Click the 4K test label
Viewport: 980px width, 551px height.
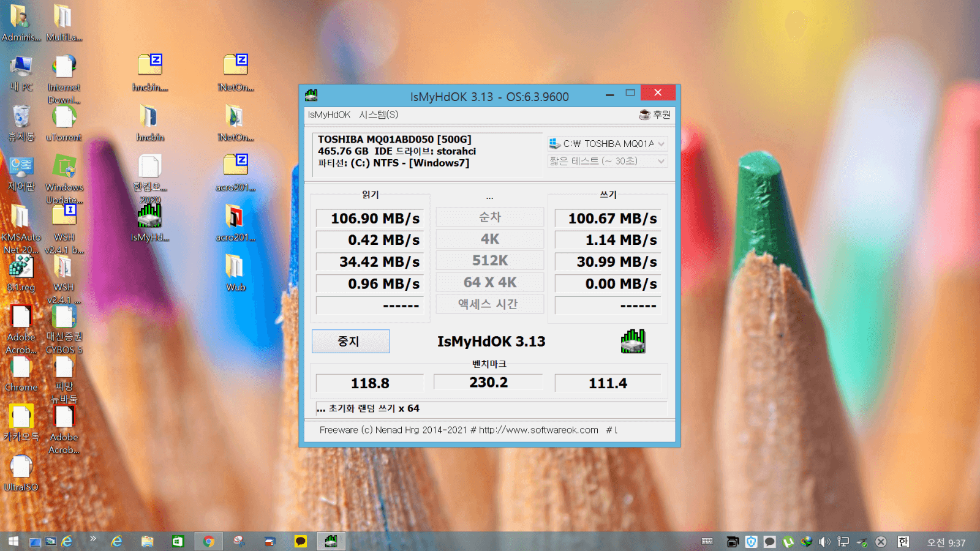490,239
